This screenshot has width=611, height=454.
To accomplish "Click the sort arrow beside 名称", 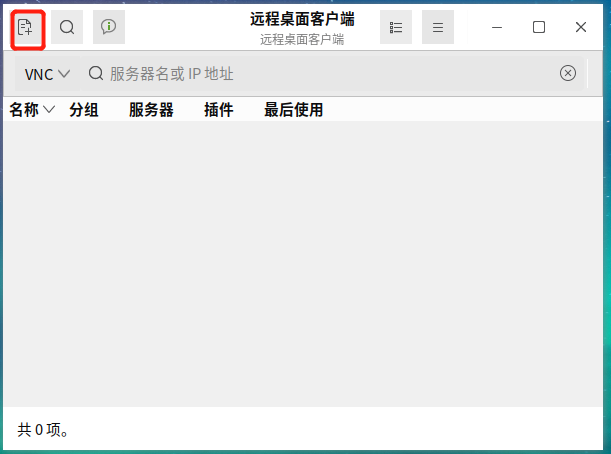I will tap(49, 110).
